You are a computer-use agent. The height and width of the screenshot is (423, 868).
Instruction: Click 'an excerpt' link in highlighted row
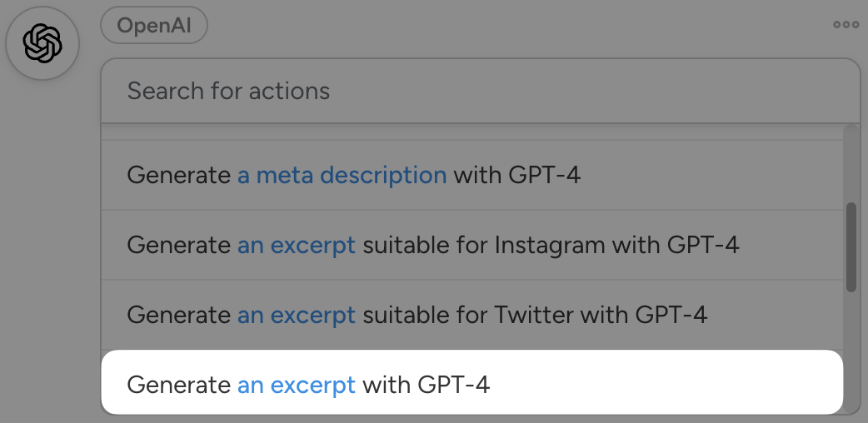coord(297,385)
